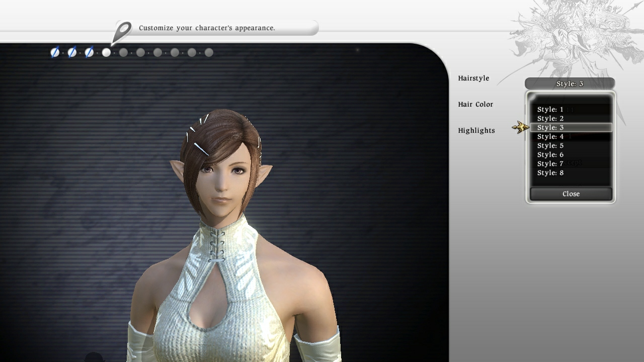
Task: Click the third edited step indicator icon
Action: click(89, 52)
